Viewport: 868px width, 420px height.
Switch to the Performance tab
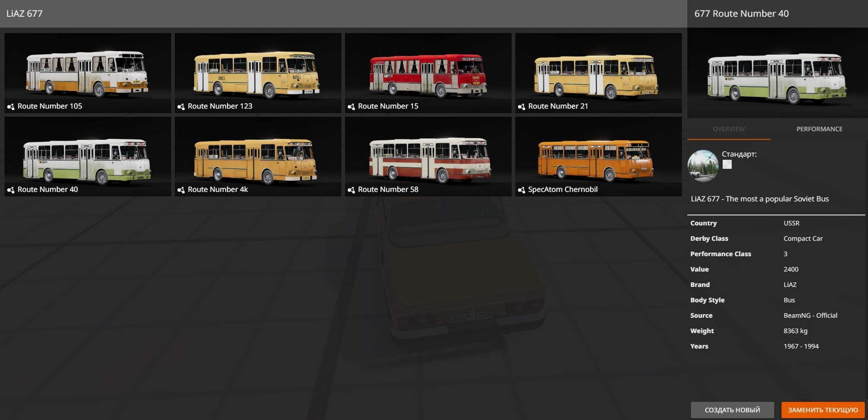pos(819,129)
